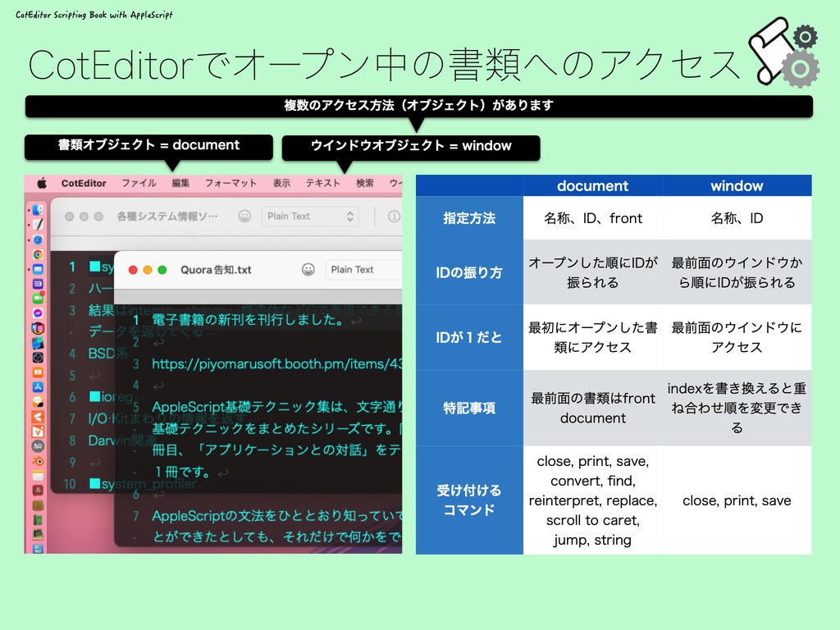
Task: Click the smiley emoji icon in CotEditor's toolbar
Action: pyautogui.click(x=308, y=270)
